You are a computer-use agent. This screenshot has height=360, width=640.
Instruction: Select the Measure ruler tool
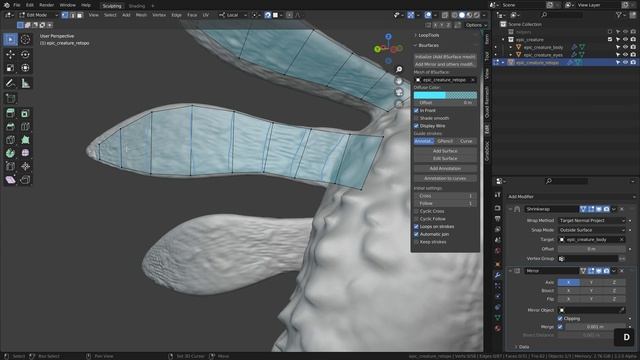pos(25,83)
